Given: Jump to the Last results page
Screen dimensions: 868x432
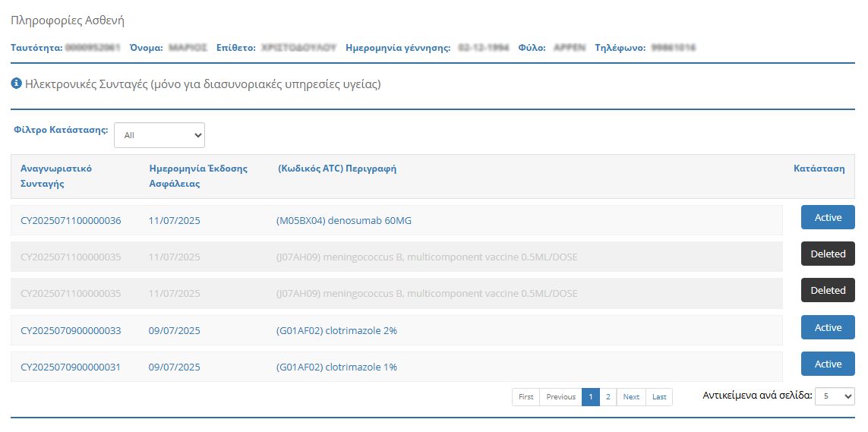Looking at the screenshot, I should point(659,397).
